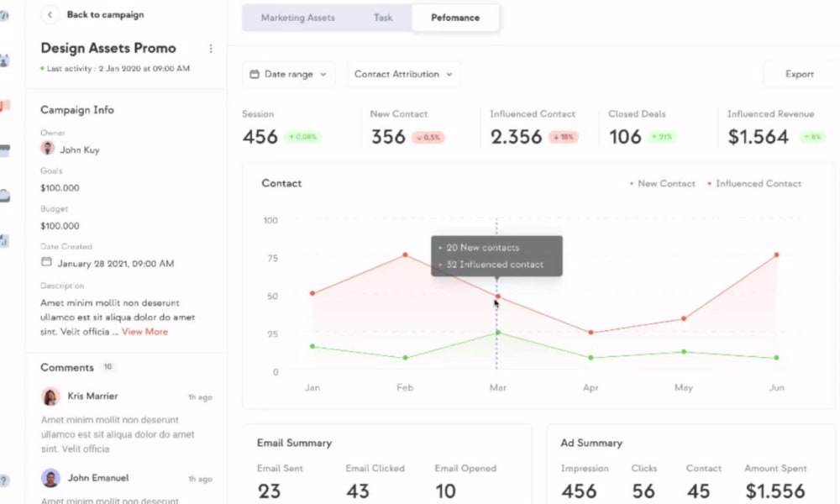The height and width of the screenshot is (504, 840).
Task: Click the green New Contact point for Jan
Action: click(x=312, y=347)
